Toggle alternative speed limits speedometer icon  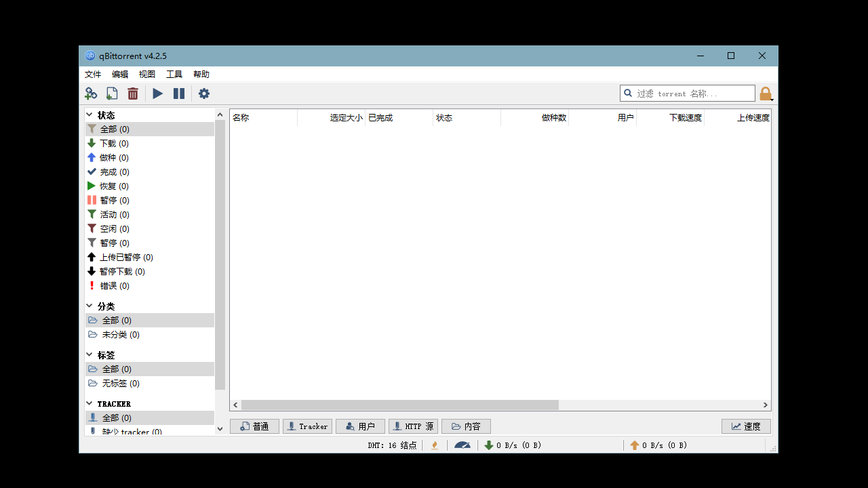point(462,445)
